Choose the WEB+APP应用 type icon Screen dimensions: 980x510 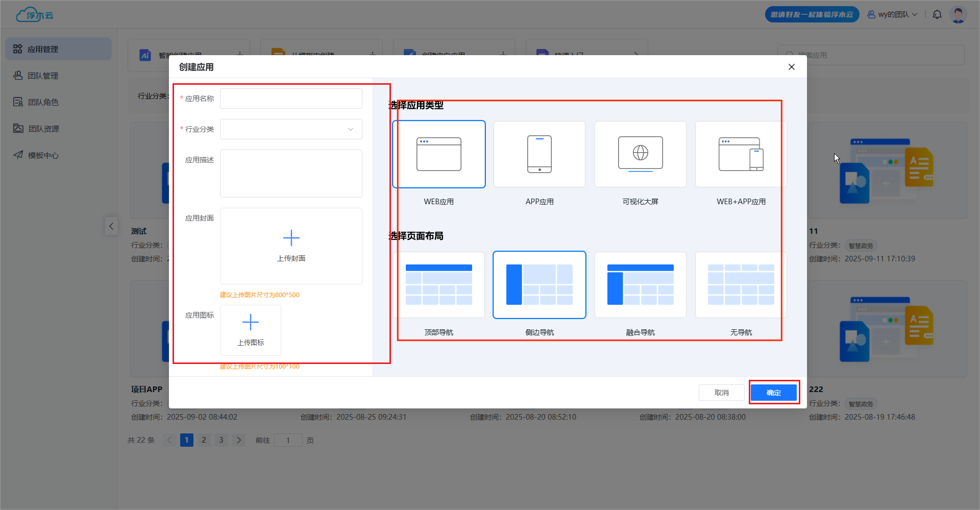point(741,154)
